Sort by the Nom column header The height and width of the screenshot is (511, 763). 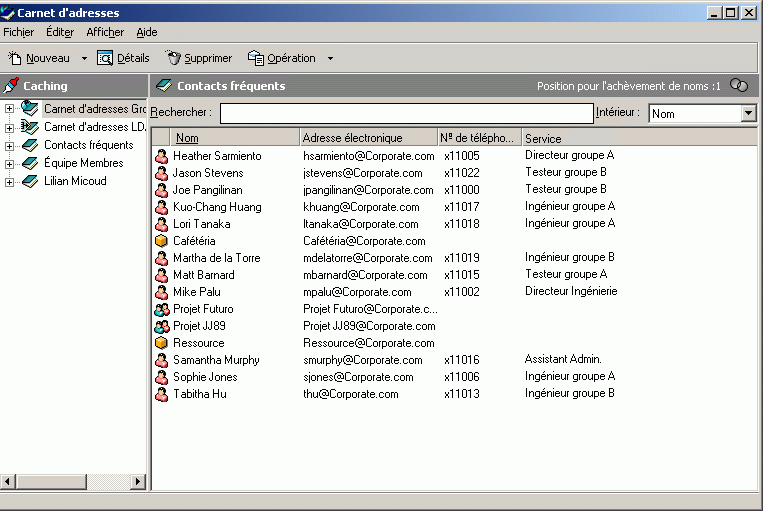coord(235,138)
